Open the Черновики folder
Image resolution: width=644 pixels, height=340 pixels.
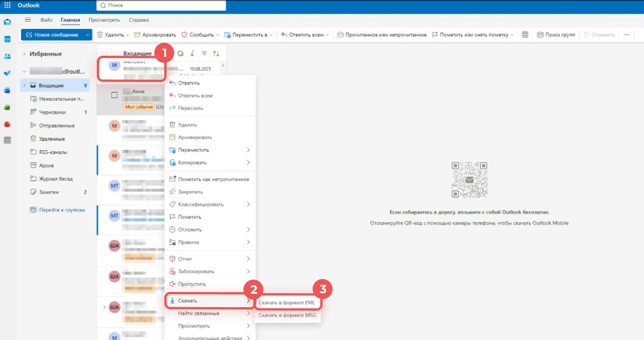tap(53, 112)
